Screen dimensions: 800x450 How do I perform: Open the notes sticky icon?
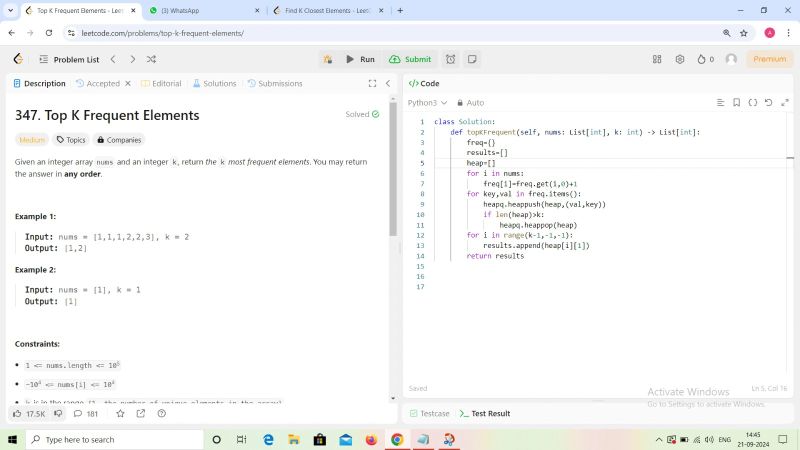[470, 59]
